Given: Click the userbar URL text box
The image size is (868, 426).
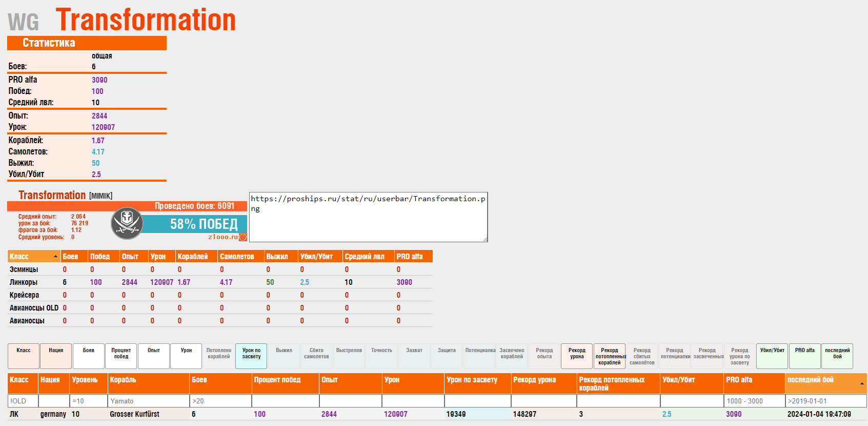Looking at the screenshot, I should click(368, 217).
